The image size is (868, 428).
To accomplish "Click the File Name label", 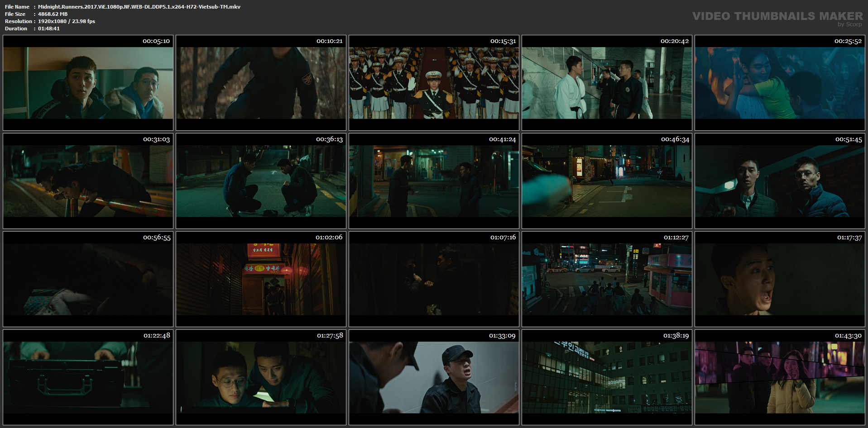I will [17, 7].
